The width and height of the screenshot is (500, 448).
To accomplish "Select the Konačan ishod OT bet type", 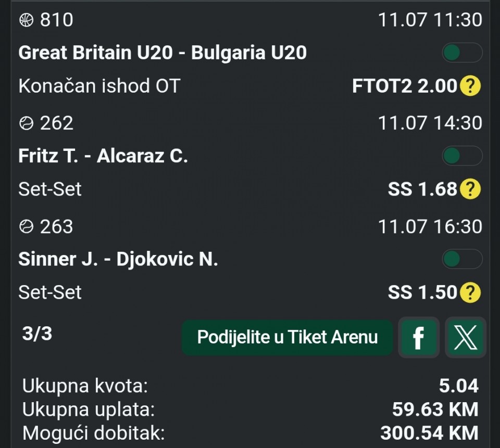I will coord(99,86).
